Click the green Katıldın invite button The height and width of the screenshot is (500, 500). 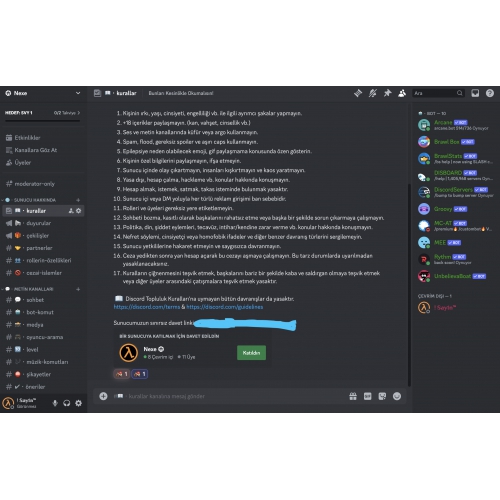click(251, 353)
